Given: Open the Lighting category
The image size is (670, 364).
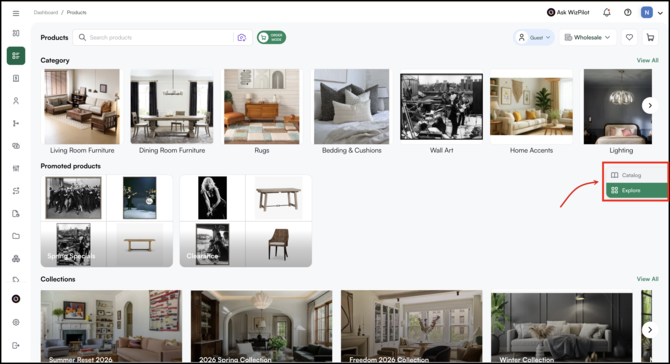Looking at the screenshot, I should coord(618,112).
